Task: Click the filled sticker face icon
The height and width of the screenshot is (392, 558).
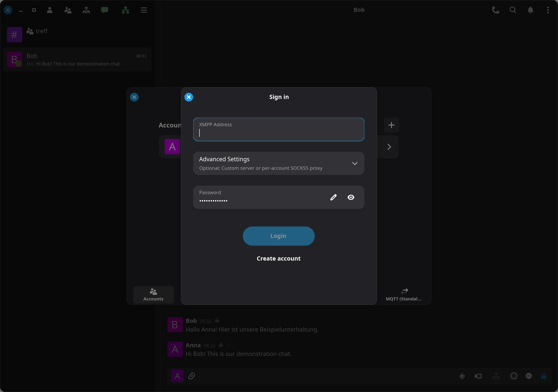Action: 529,376
